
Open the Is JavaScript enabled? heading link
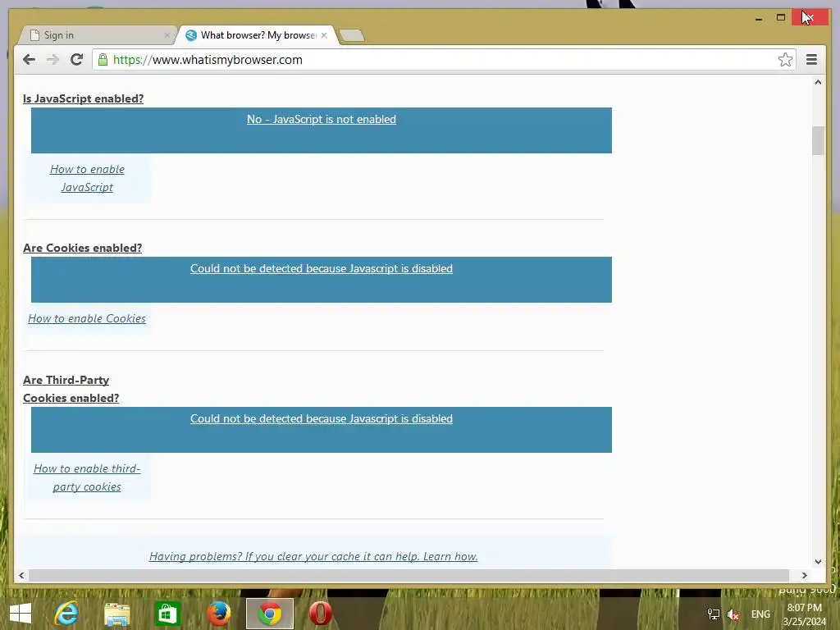point(83,98)
